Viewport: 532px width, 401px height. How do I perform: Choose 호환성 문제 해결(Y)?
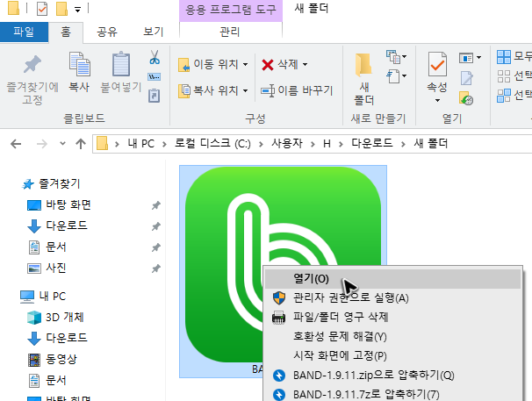(x=393, y=337)
